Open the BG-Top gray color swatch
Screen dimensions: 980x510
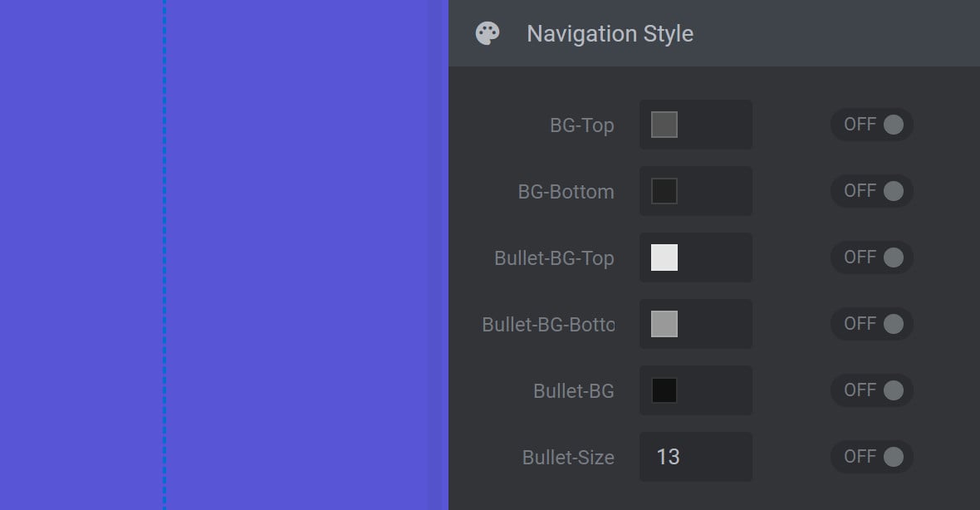(x=664, y=125)
